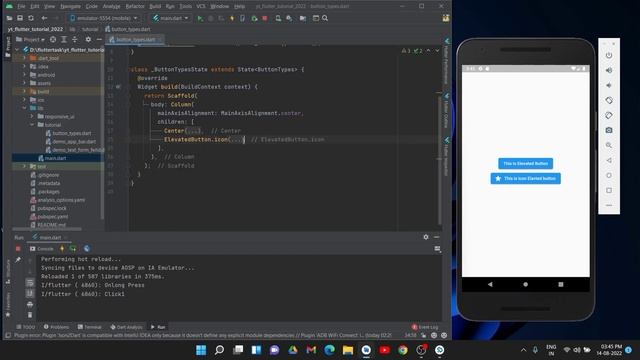Navigate back with the left arrow icon
The height and width of the screenshot is (360, 640).
[44, 18]
